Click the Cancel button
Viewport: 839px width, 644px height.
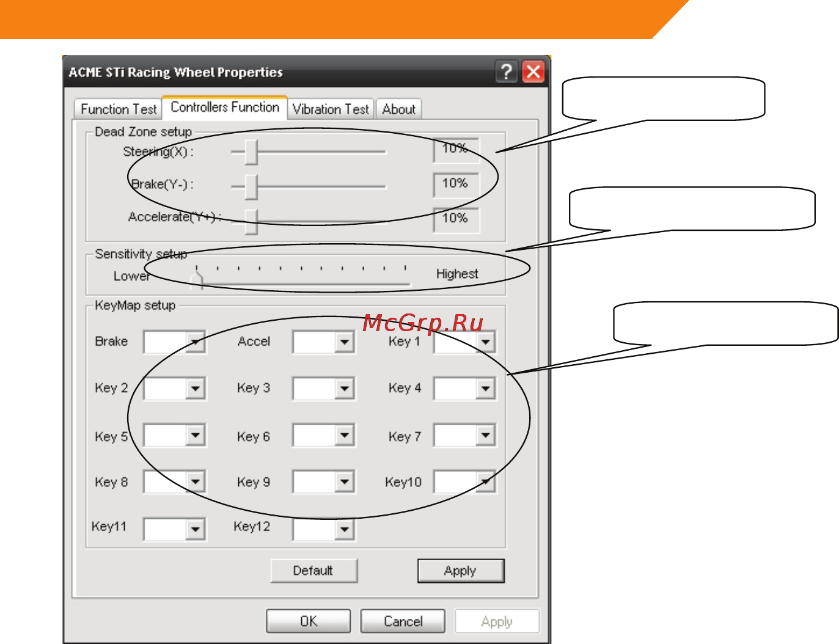(403, 621)
